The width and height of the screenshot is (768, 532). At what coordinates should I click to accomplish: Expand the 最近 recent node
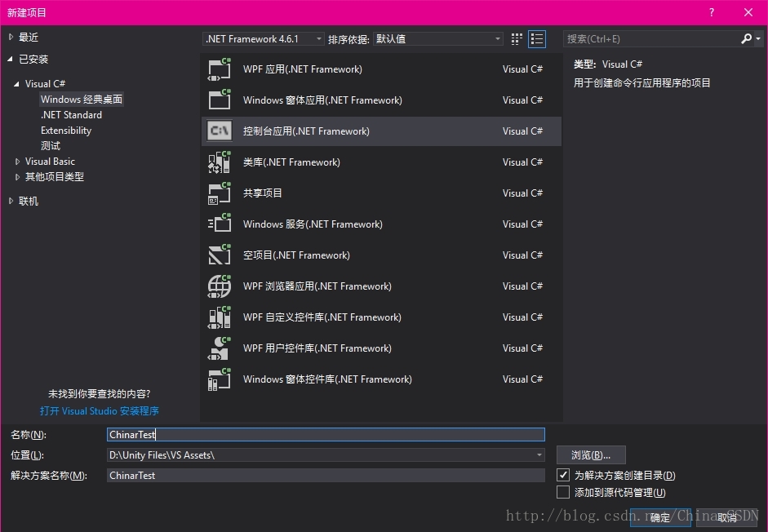(11, 37)
